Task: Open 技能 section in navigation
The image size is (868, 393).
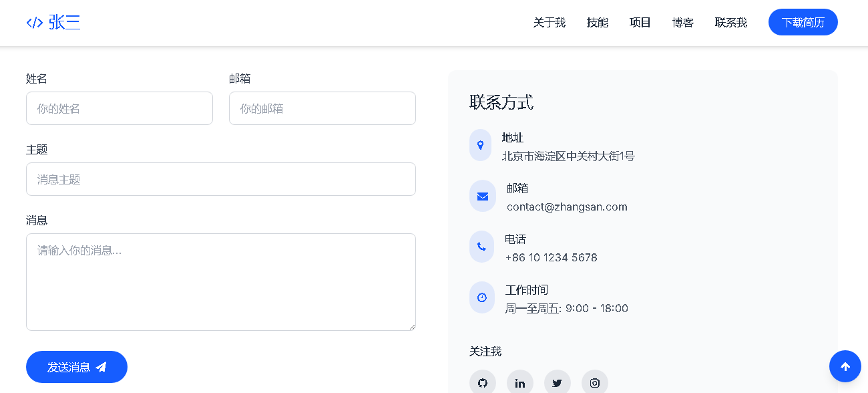Action: pyautogui.click(x=597, y=23)
